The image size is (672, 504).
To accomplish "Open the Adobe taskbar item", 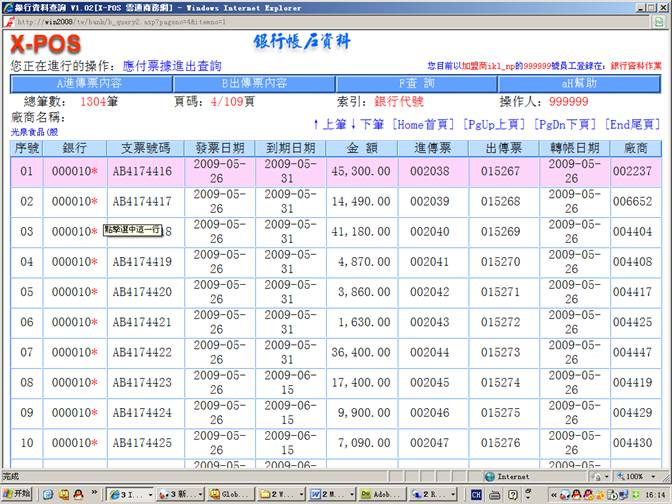I will [x=378, y=494].
